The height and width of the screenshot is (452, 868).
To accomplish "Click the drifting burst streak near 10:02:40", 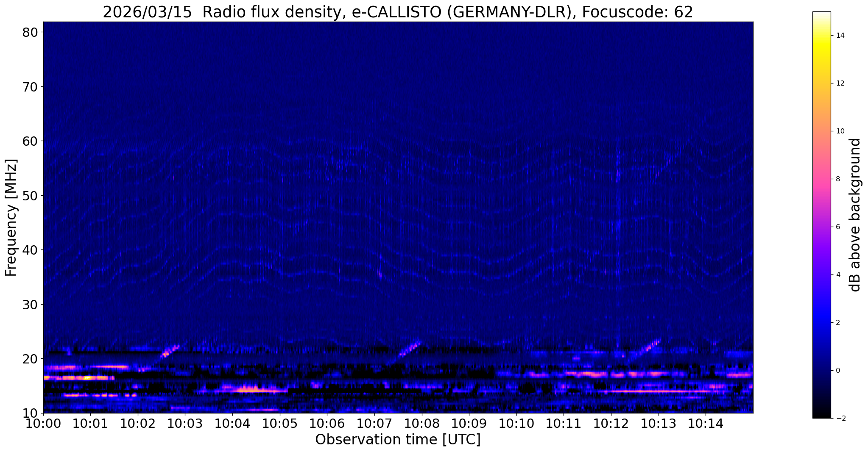I will tap(170, 351).
